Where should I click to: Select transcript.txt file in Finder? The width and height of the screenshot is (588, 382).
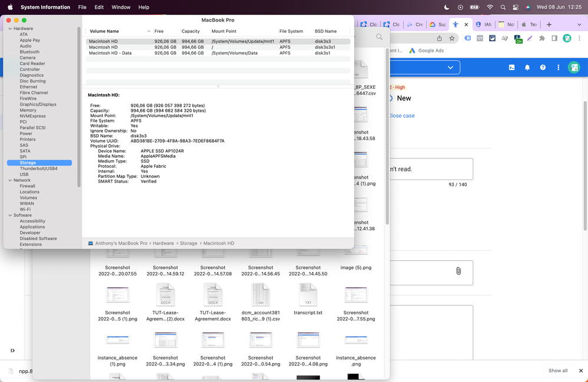pos(308,300)
